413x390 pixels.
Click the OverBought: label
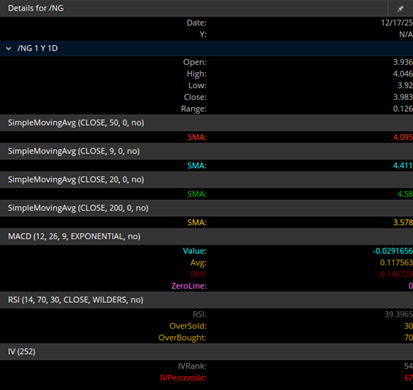(x=182, y=337)
